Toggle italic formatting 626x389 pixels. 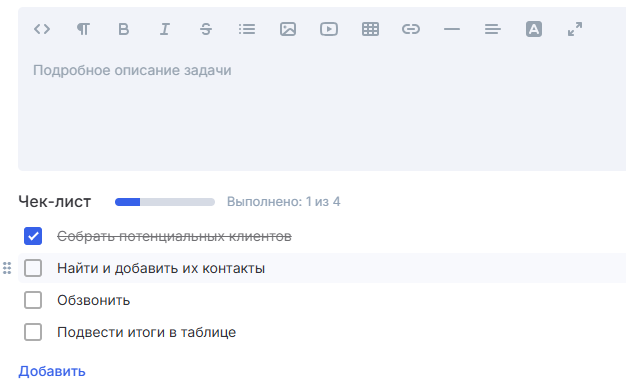pyautogui.click(x=165, y=29)
